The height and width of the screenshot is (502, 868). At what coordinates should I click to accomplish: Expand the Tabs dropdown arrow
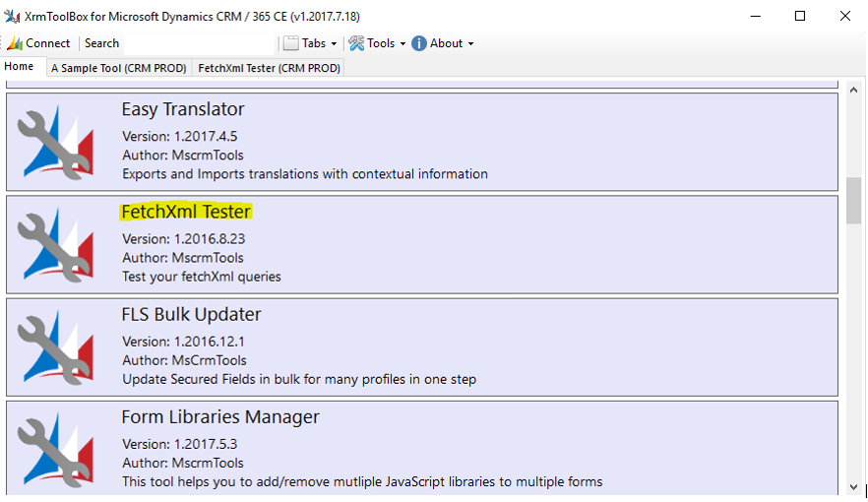point(334,44)
